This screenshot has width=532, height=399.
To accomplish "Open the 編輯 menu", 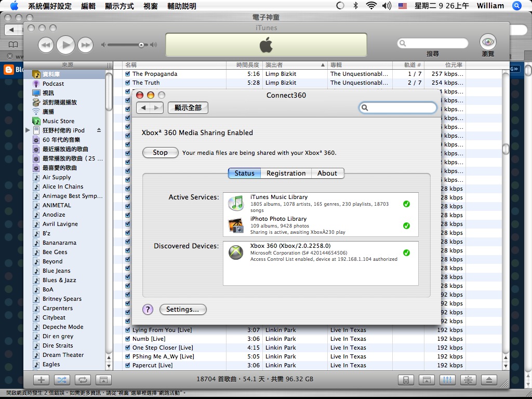I will pyautogui.click(x=88, y=6).
